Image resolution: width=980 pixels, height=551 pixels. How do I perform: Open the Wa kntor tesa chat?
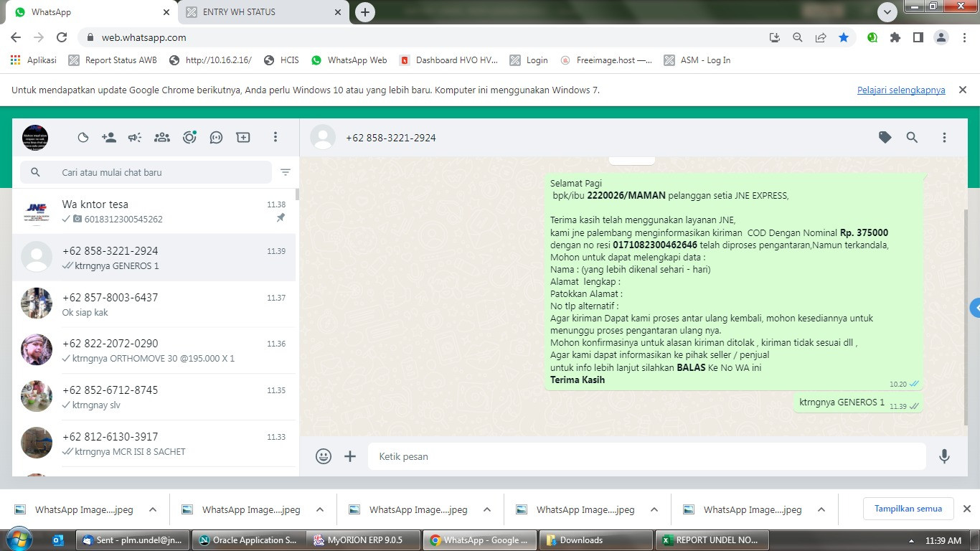tap(154, 211)
